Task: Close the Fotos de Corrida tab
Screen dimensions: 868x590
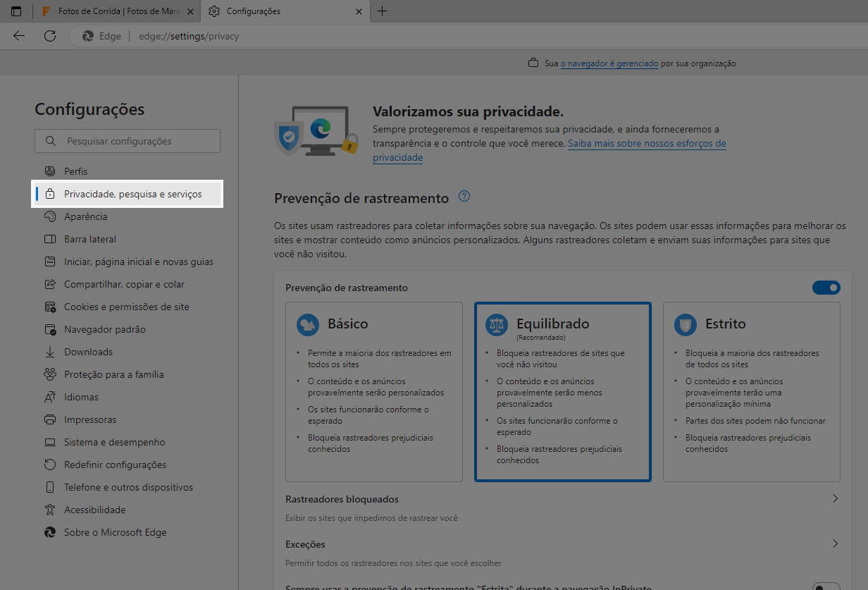Action: 190,12
